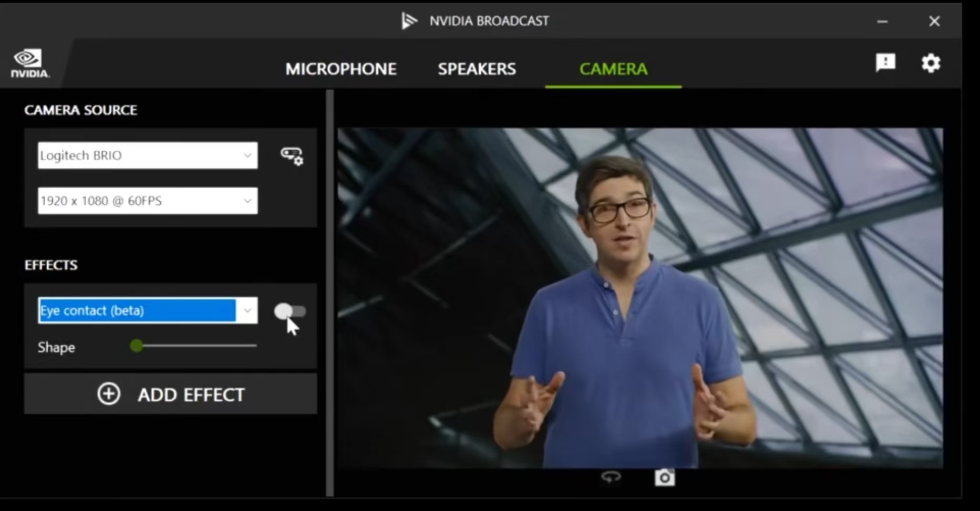Switch to the MICROPHONE tab
This screenshot has width=980, height=511.
point(341,69)
